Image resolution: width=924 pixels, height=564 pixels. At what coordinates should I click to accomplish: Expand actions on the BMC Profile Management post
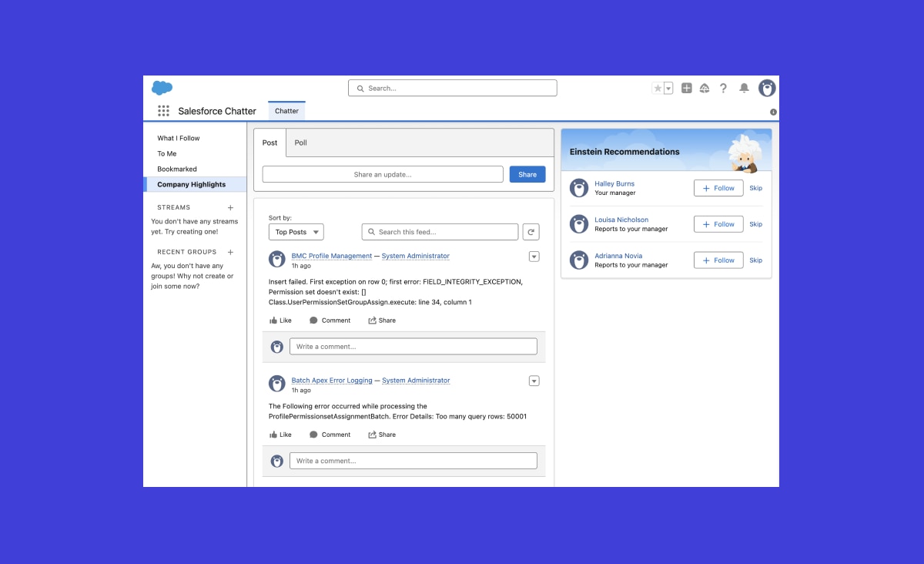[x=534, y=256]
